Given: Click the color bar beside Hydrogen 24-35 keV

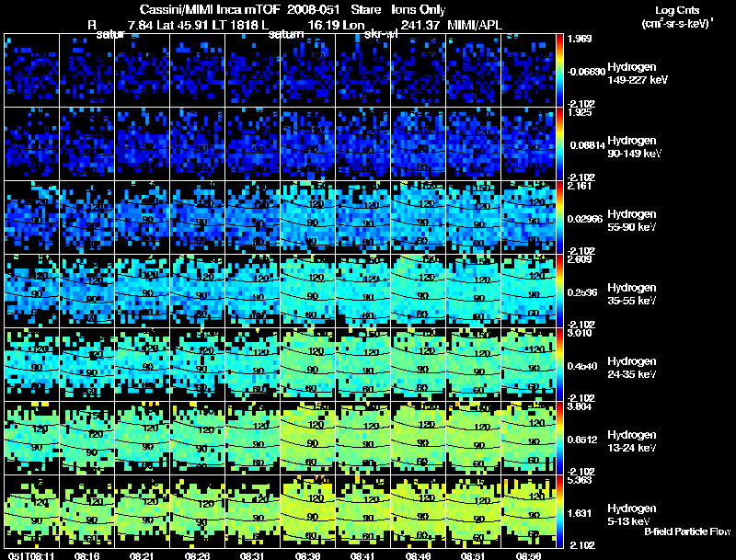Looking at the screenshot, I should 559,365.
